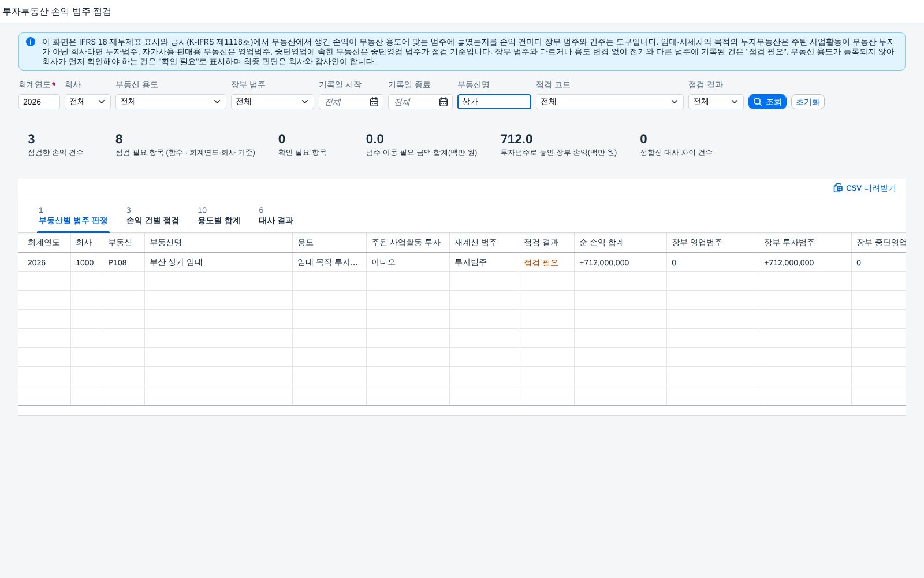Click the 회계연도 column header in the table
The image size is (924, 578).
click(44, 243)
